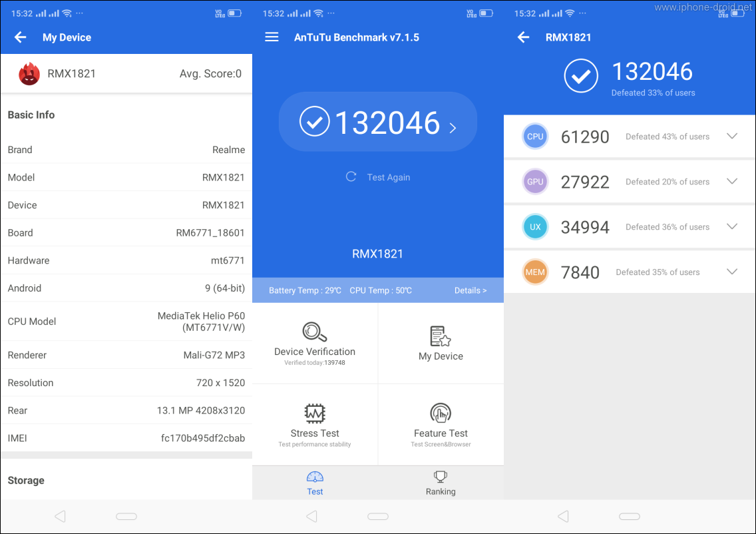This screenshot has width=756, height=534.
Task: Start the Stress Test tile
Action: (x=315, y=425)
